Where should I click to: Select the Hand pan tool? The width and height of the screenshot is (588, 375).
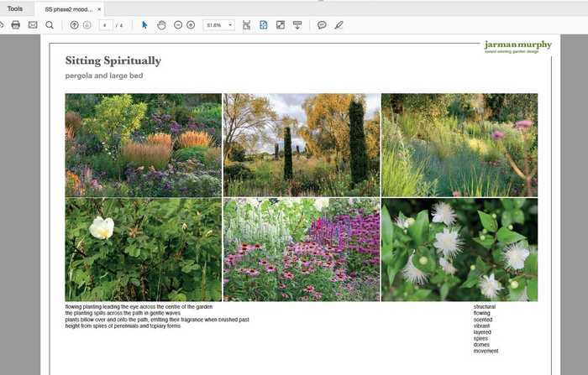[x=161, y=25]
